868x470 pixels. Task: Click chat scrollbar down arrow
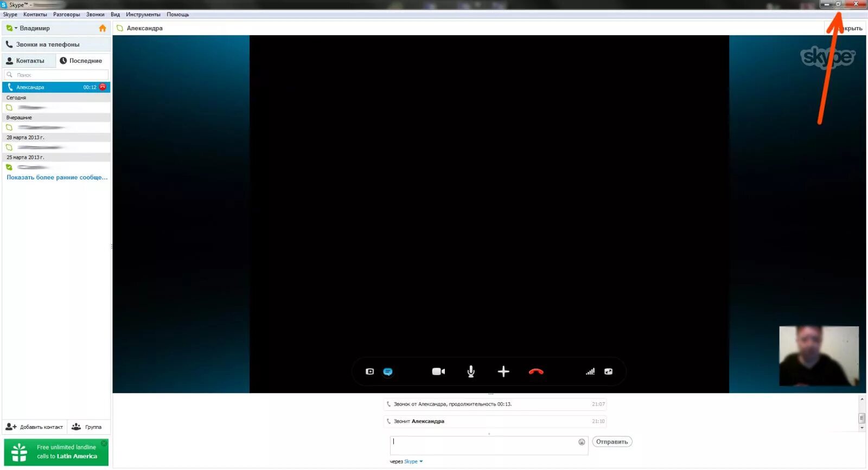click(x=862, y=428)
